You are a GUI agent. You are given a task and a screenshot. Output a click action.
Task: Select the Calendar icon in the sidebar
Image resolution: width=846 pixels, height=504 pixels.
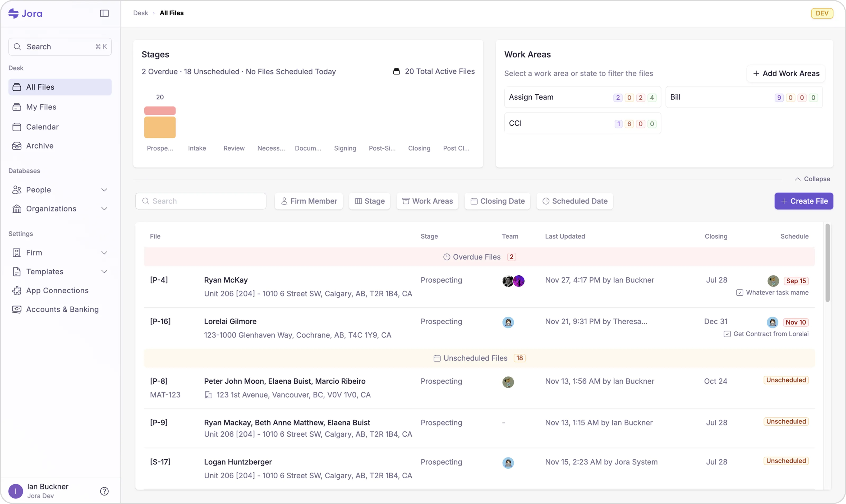[17, 127]
